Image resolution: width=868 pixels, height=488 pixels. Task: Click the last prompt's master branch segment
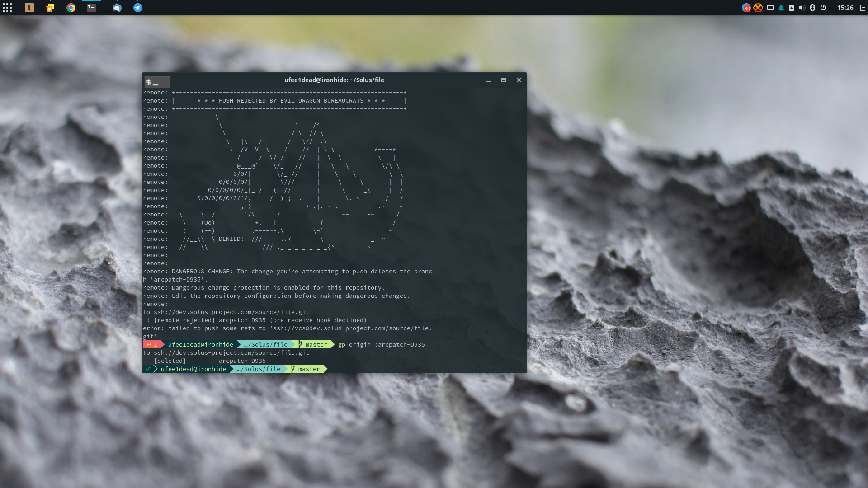(308, 369)
